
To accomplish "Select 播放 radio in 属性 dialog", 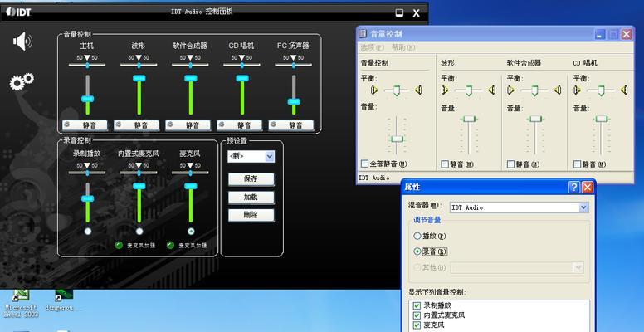I will pyautogui.click(x=417, y=236).
